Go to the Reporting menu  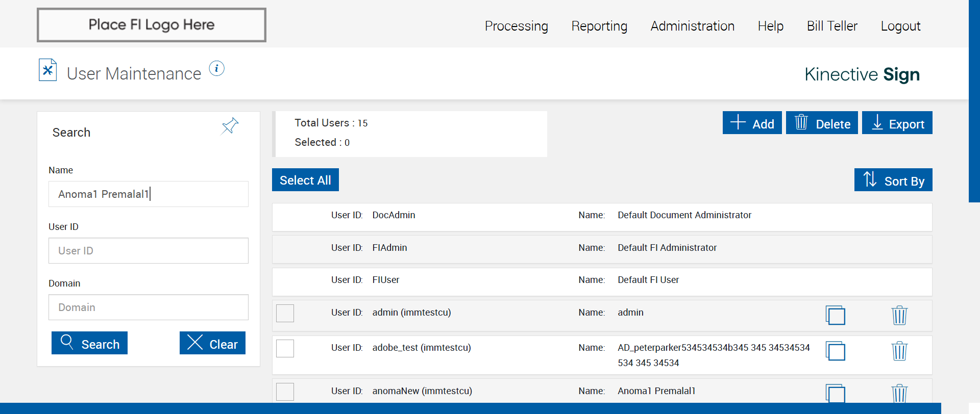tap(599, 26)
